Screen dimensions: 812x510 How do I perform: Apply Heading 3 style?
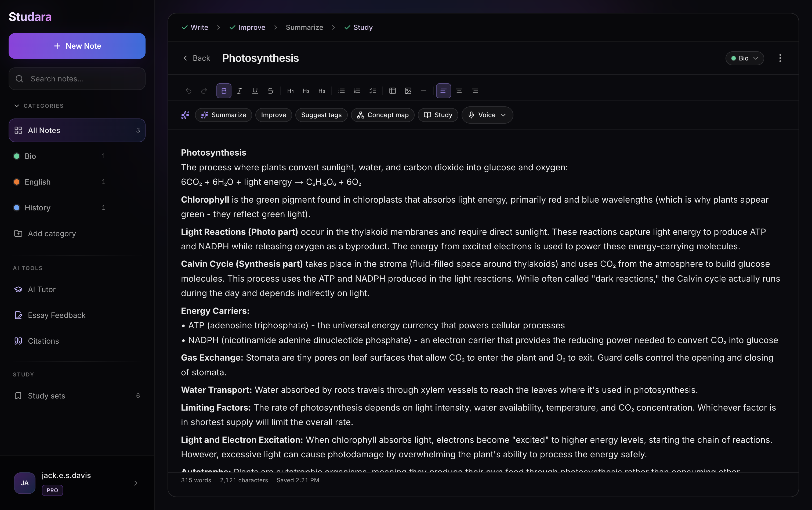point(322,91)
